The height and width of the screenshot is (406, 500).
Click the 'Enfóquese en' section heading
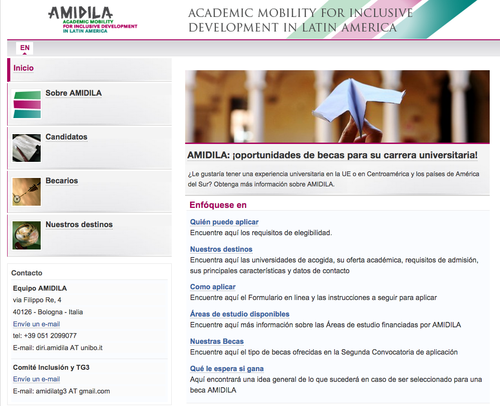click(218, 205)
